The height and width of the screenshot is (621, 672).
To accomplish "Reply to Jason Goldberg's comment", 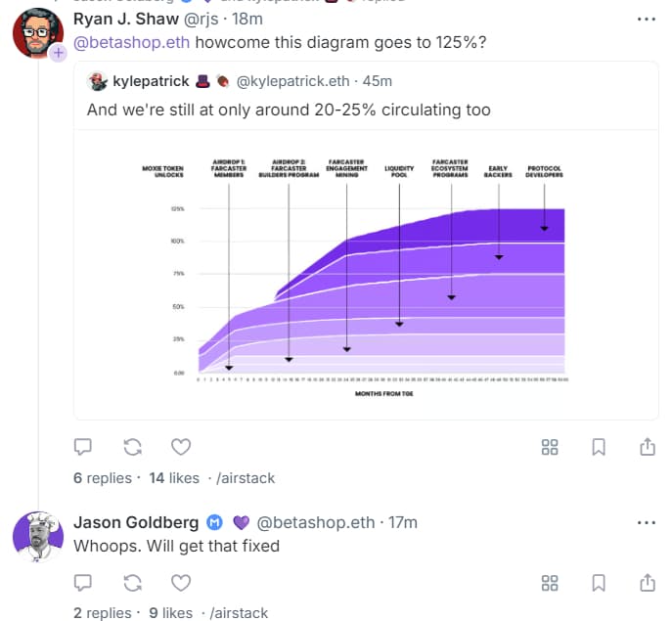I will [84, 583].
